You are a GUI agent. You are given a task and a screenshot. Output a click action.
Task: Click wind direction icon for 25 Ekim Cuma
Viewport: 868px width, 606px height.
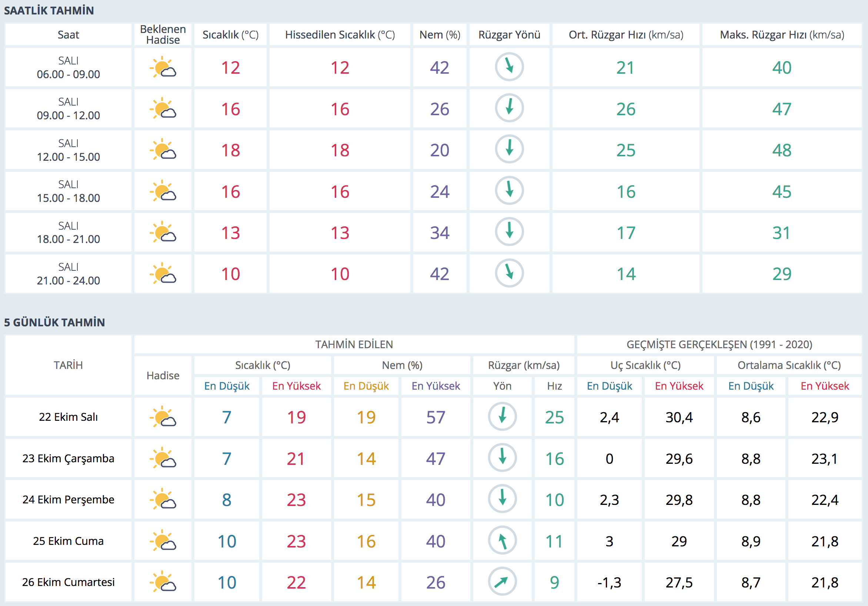tap(502, 540)
